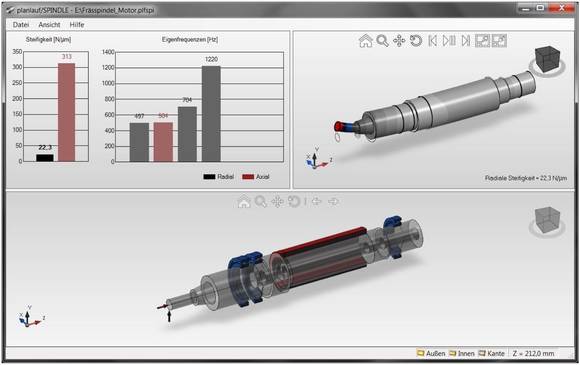
Task: Toggle the Außen contour option in status bar
Action: click(431, 354)
